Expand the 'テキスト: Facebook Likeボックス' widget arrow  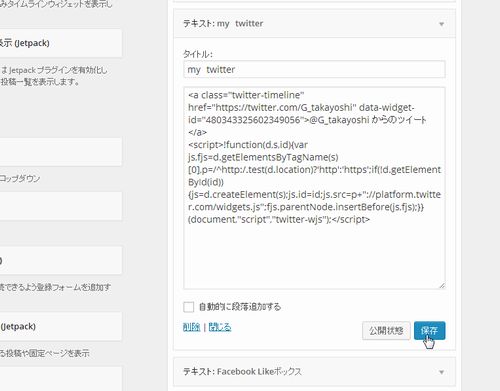pos(441,372)
